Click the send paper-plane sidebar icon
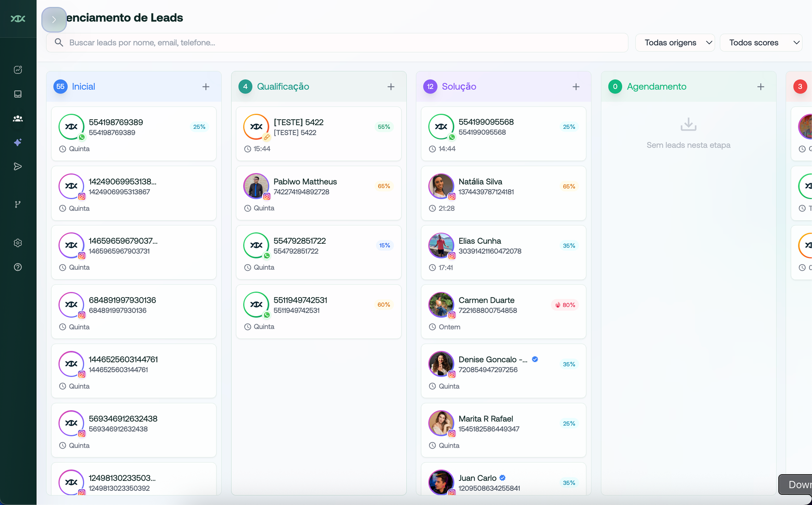The width and height of the screenshot is (812, 505). [x=18, y=166]
